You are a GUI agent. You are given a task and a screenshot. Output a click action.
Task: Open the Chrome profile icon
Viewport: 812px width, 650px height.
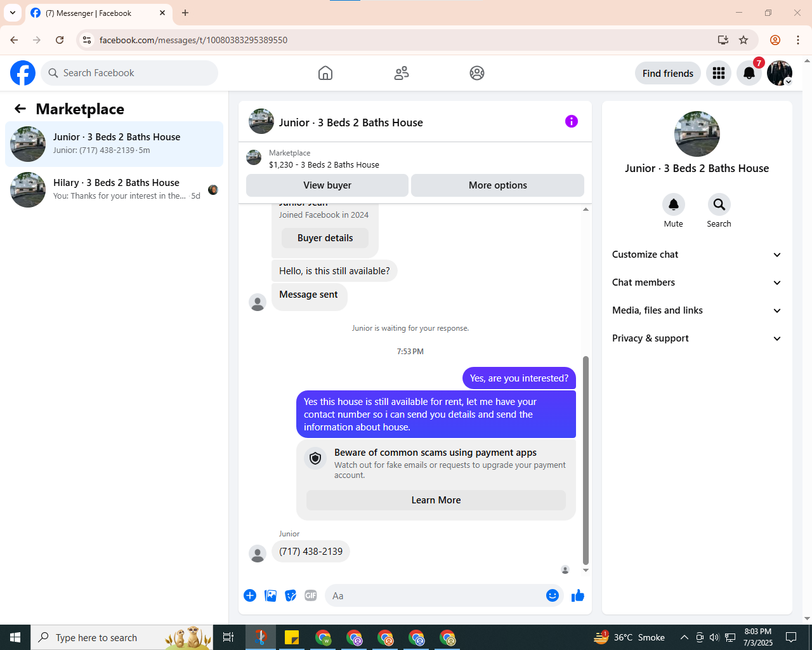click(x=775, y=40)
